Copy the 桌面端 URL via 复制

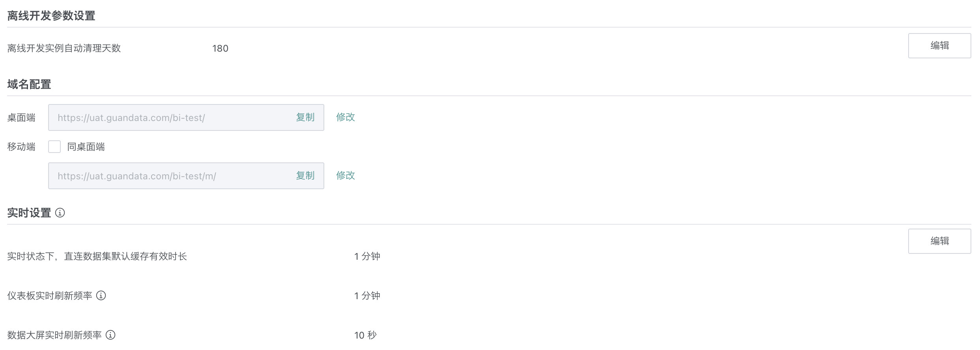point(305,117)
